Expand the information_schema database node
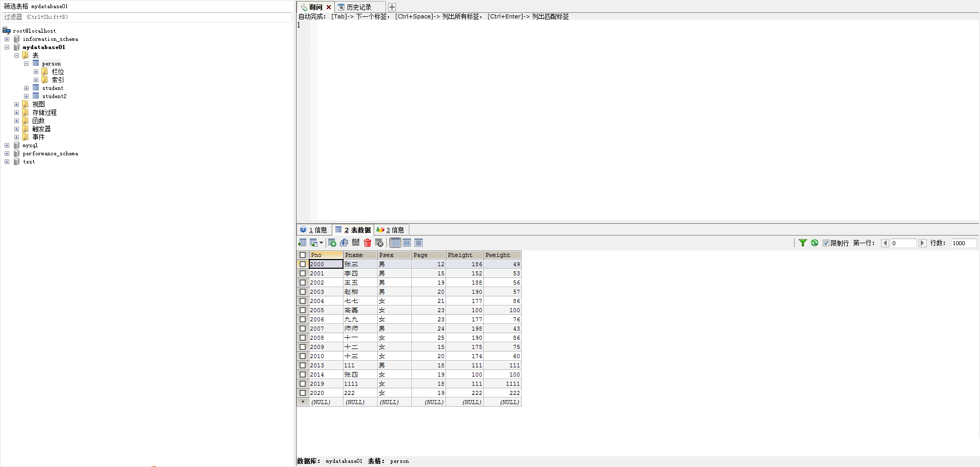 7,39
